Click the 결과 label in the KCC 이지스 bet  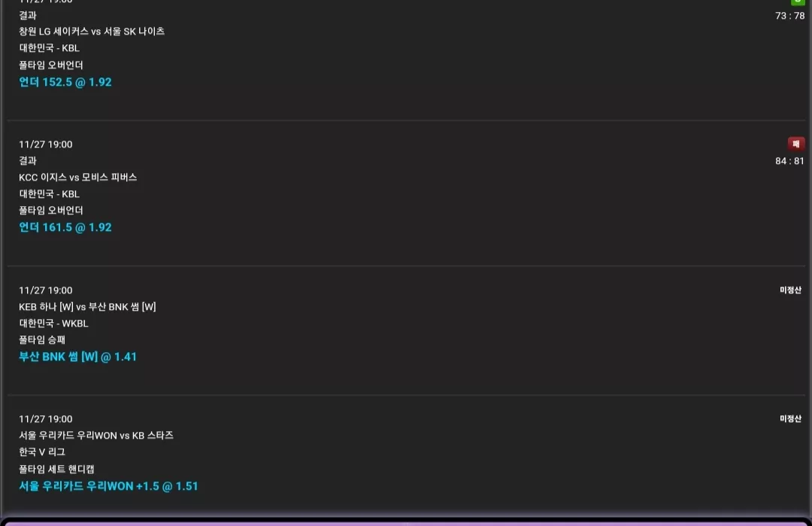(28, 160)
